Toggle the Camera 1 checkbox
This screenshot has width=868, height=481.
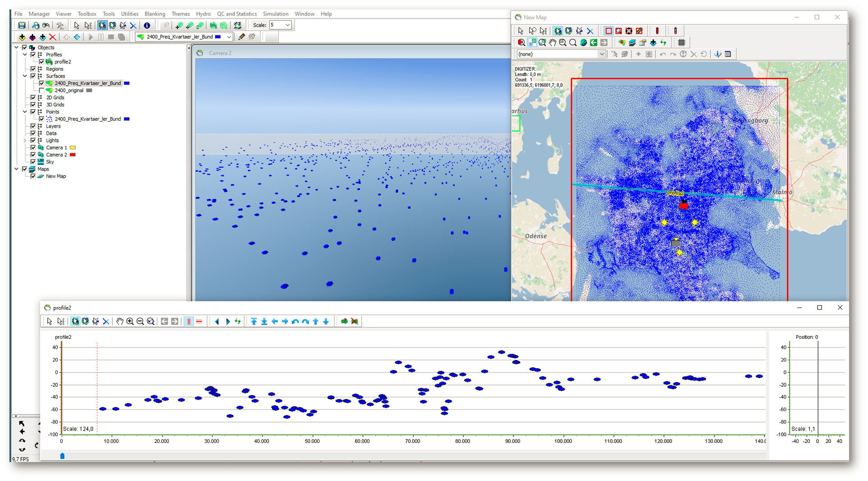pyautogui.click(x=33, y=148)
